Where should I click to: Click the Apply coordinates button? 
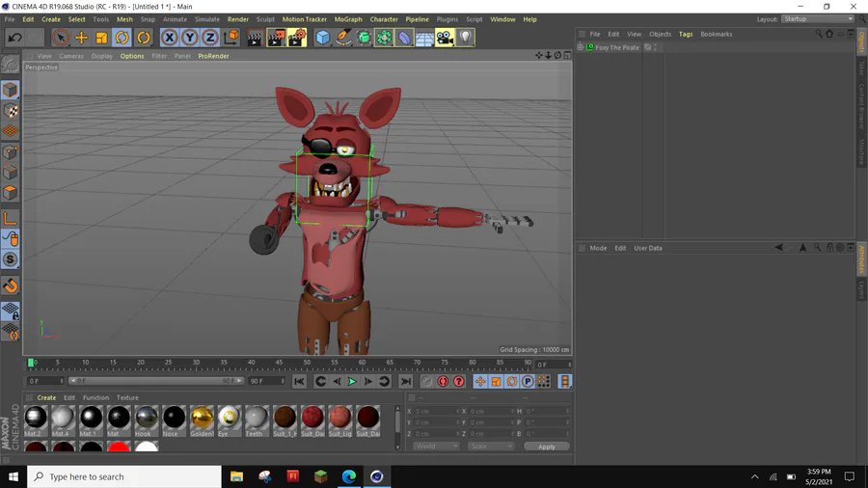click(547, 447)
